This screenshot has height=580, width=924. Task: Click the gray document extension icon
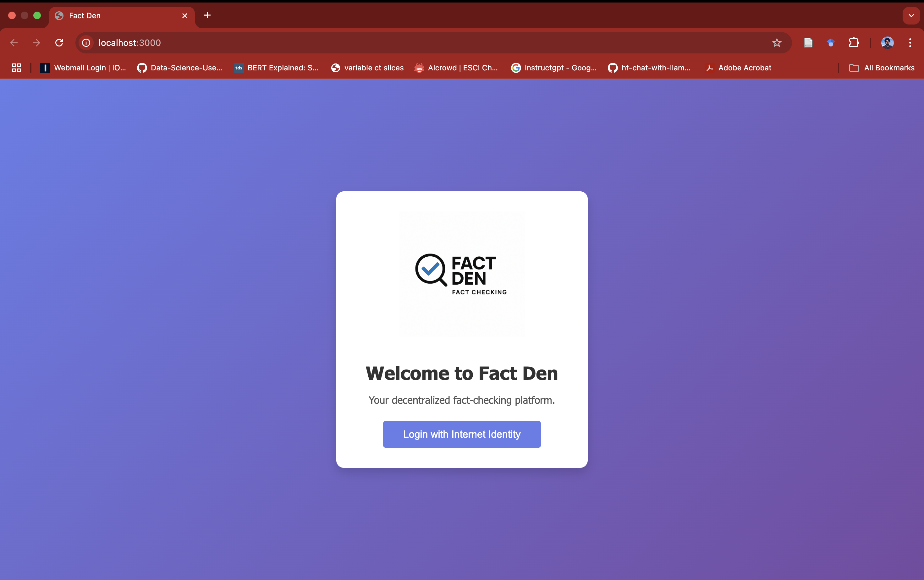point(808,43)
